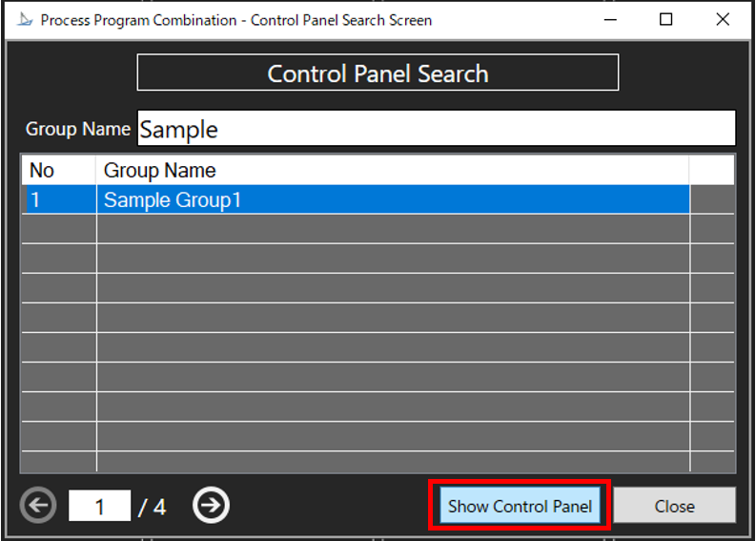Click the Close button beside Show Control Panel
756x541 pixels.
point(674,506)
